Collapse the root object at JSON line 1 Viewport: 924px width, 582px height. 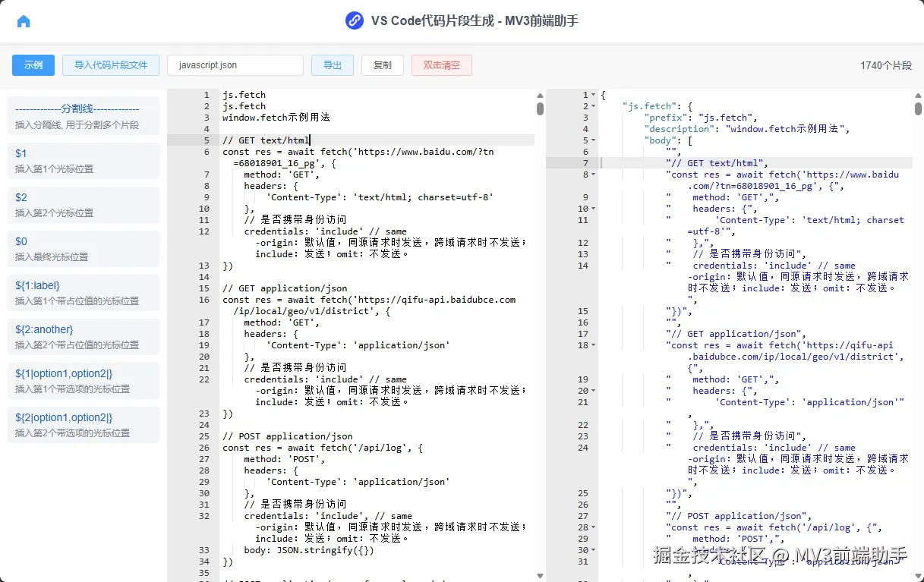(x=594, y=96)
